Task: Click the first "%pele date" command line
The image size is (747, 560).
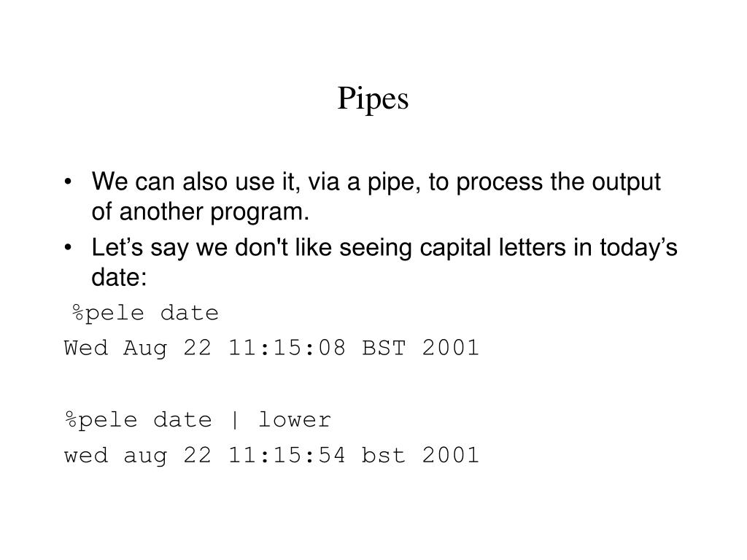Action: 146,314
